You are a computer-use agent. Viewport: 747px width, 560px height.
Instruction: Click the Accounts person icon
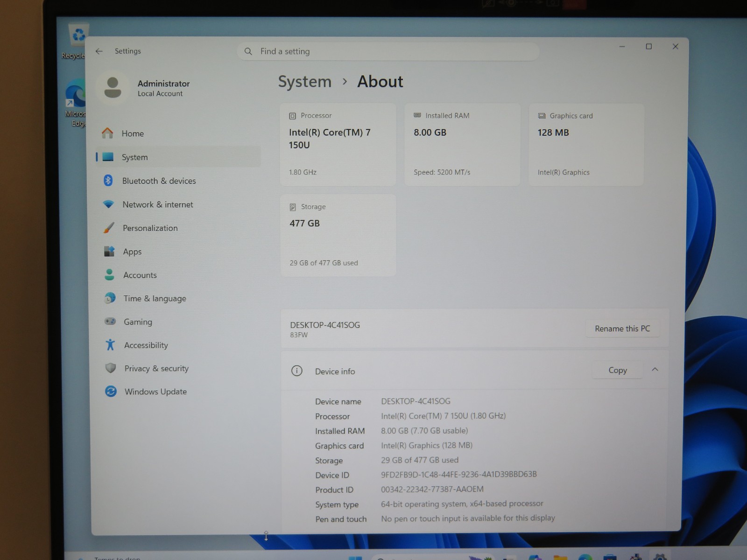click(x=109, y=275)
